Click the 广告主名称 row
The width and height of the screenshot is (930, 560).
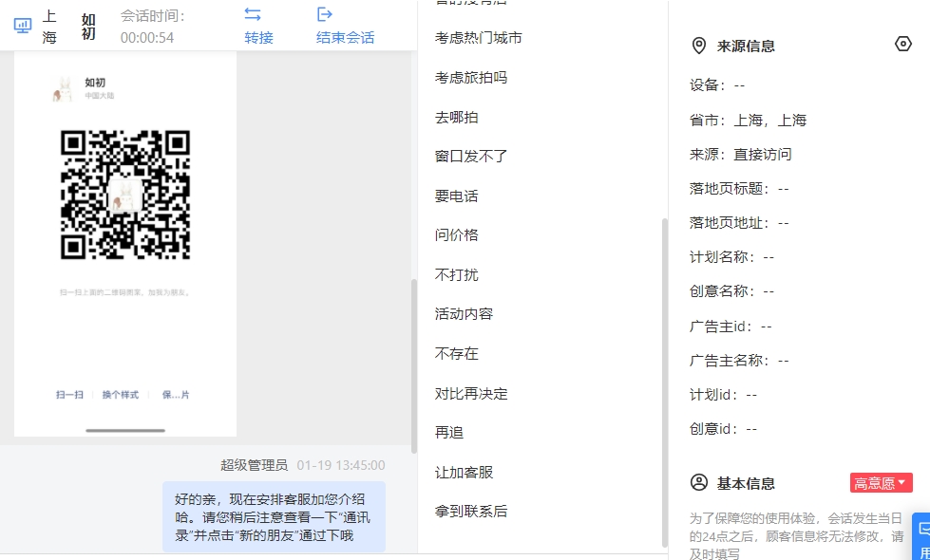(739, 361)
